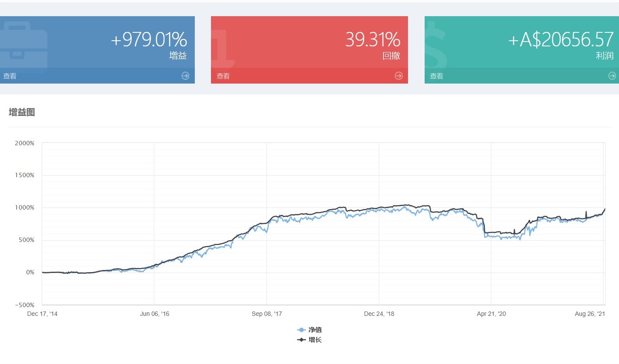Viewport: 619px width, 364px height.
Task: Open 查看 link on the blue 增益 card
Action: (x=10, y=76)
